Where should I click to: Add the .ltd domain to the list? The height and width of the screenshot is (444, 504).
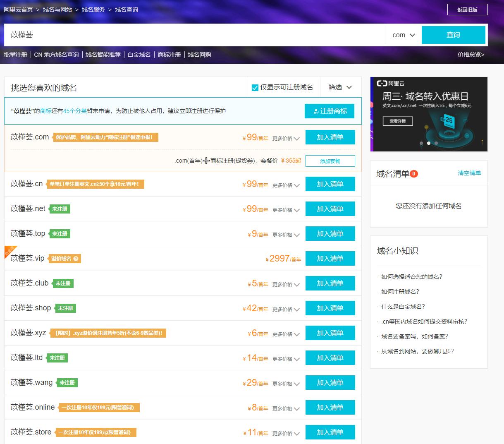[330, 358]
